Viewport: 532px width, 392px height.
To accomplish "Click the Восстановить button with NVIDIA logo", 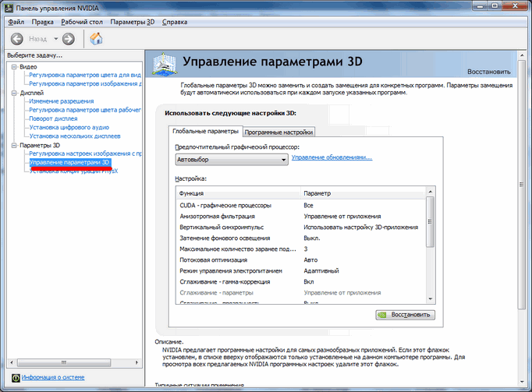I will pyautogui.click(x=405, y=315).
